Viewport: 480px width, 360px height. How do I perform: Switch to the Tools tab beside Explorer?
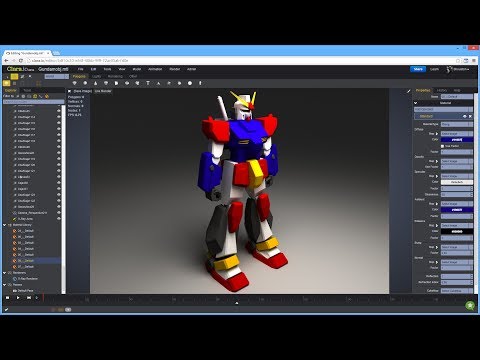coord(27,90)
